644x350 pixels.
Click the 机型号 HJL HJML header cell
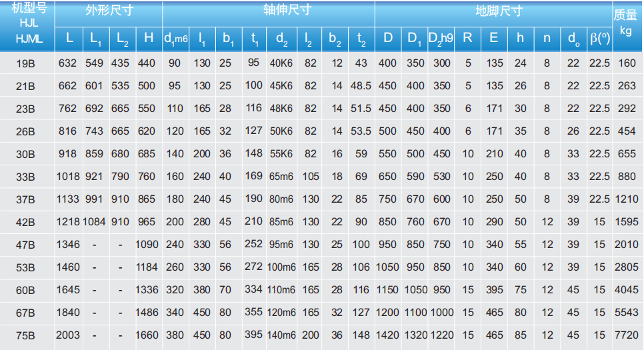tap(28, 24)
